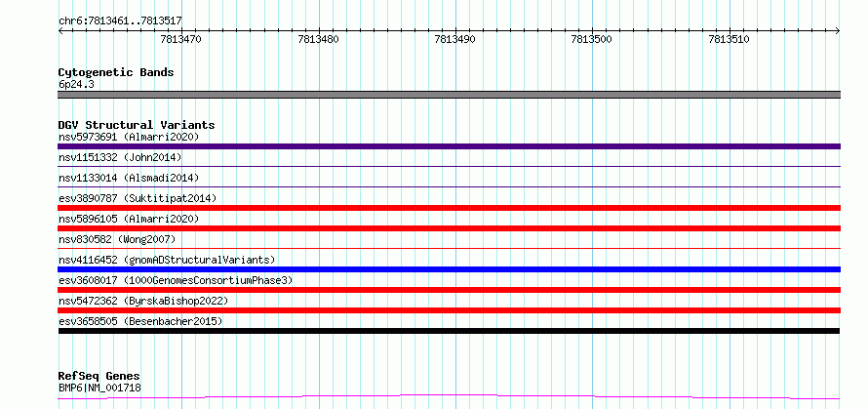Select ruler position 7813500
This screenshot has width=868, height=409.
592,39
